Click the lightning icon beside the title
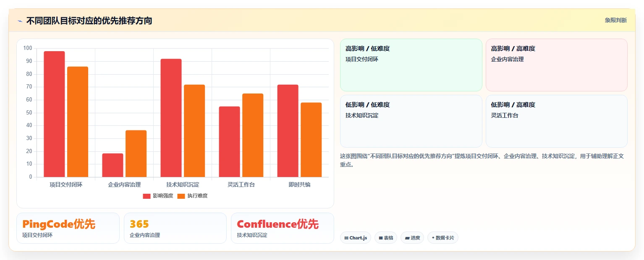644x260 pixels. coord(20,21)
